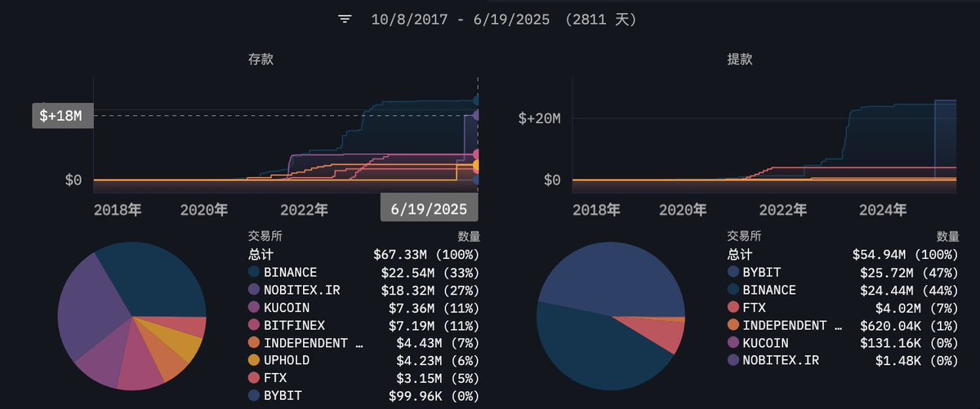
Task: Click the 存款 chart title
Action: pos(261,60)
